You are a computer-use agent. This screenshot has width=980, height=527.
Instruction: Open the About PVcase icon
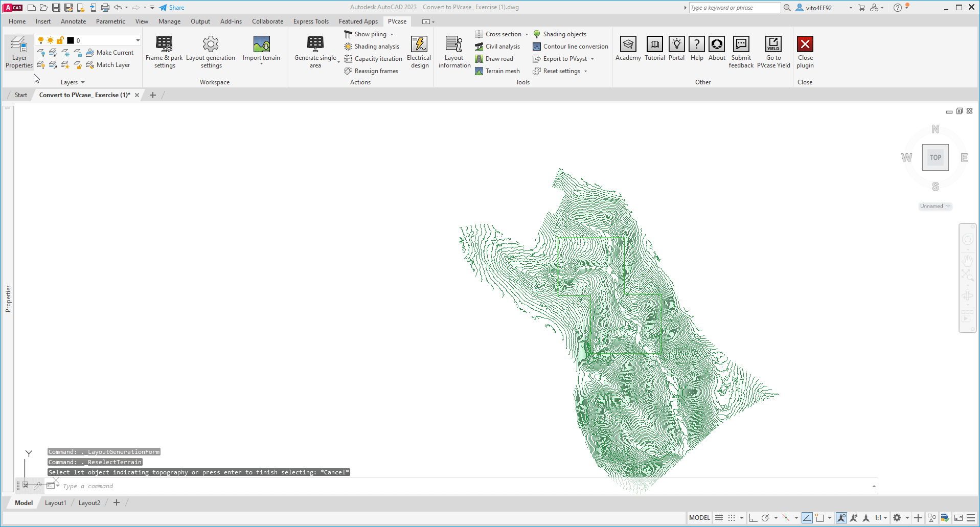[717, 44]
